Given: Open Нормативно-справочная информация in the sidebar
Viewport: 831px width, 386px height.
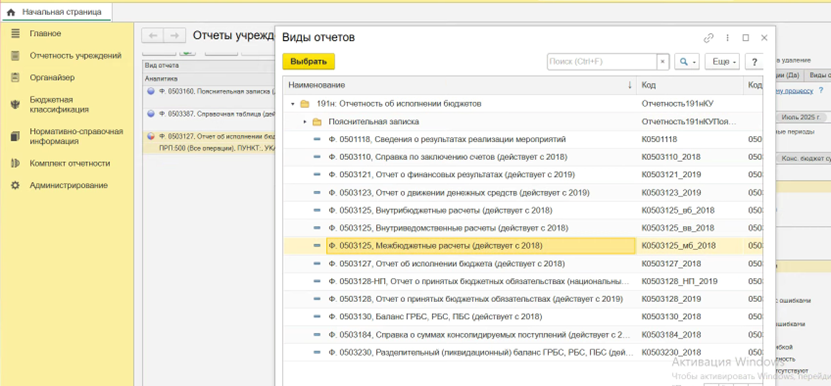Looking at the screenshot, I should [x=76, y=136].
